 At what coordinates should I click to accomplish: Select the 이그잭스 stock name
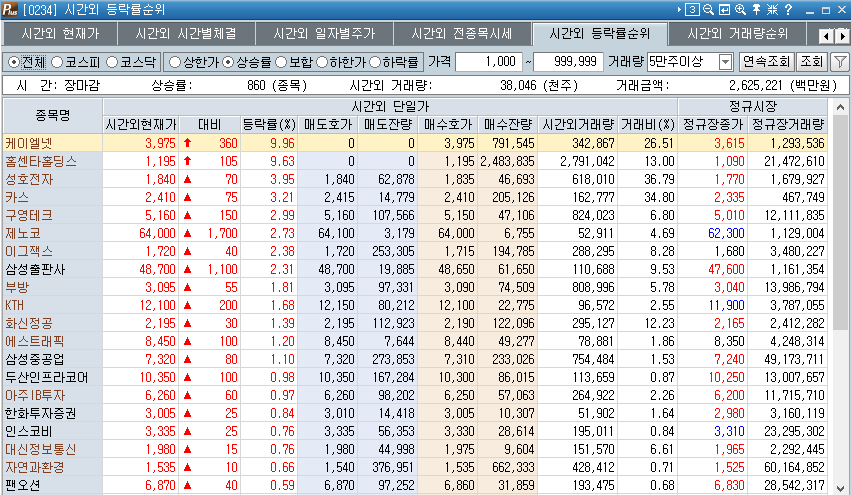[x=29, y=251]
